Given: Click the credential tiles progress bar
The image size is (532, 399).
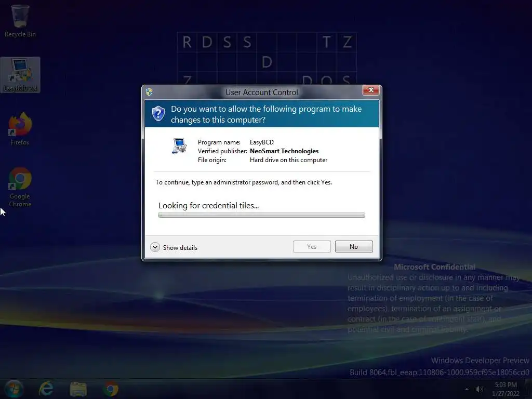Looking at the screenshot, I should (x=262, y=215).
